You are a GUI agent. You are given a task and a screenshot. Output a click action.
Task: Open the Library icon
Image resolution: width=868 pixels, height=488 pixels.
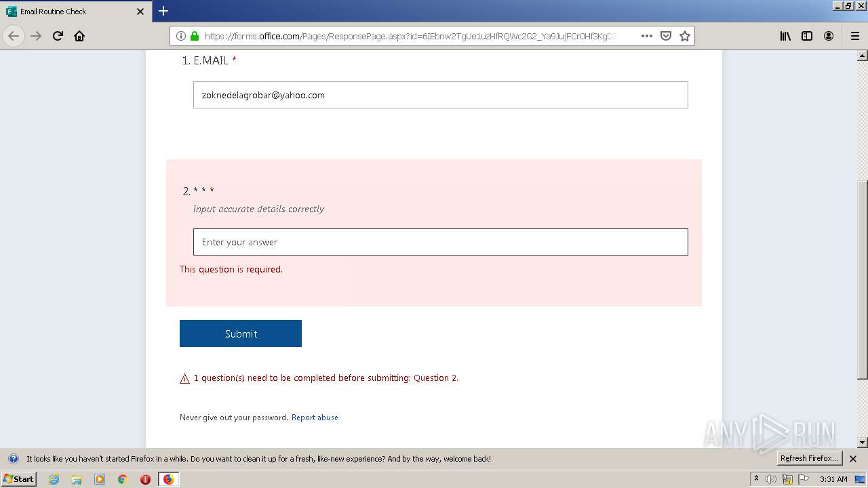pyautogui.click(x=785, y=36)
